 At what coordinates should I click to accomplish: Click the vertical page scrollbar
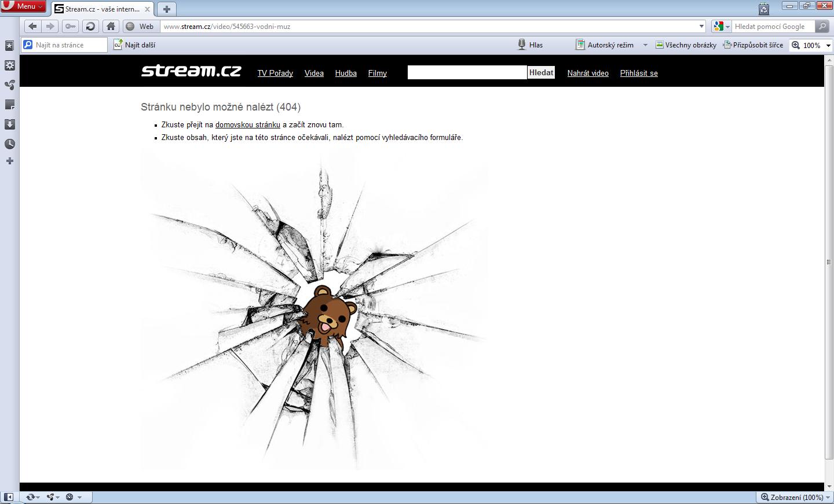click(x=828, y=262)
